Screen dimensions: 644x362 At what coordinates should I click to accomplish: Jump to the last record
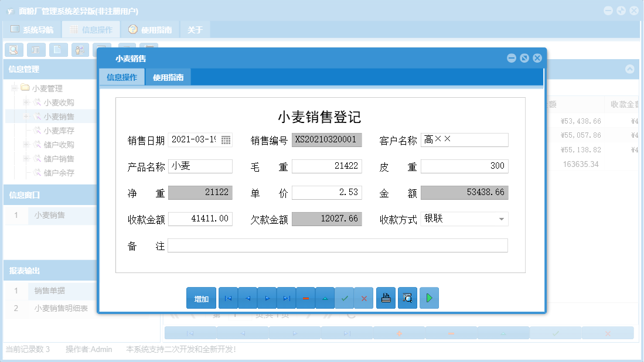click(286, 298)
